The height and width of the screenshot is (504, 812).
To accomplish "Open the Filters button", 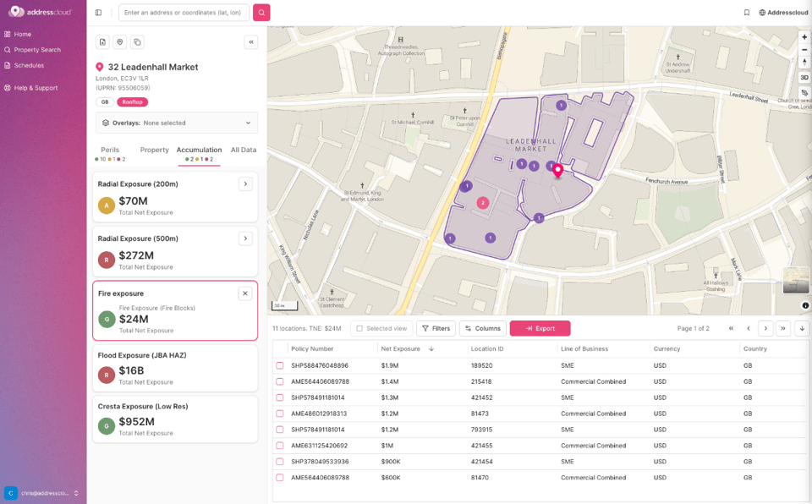I will tap(436, 328).
